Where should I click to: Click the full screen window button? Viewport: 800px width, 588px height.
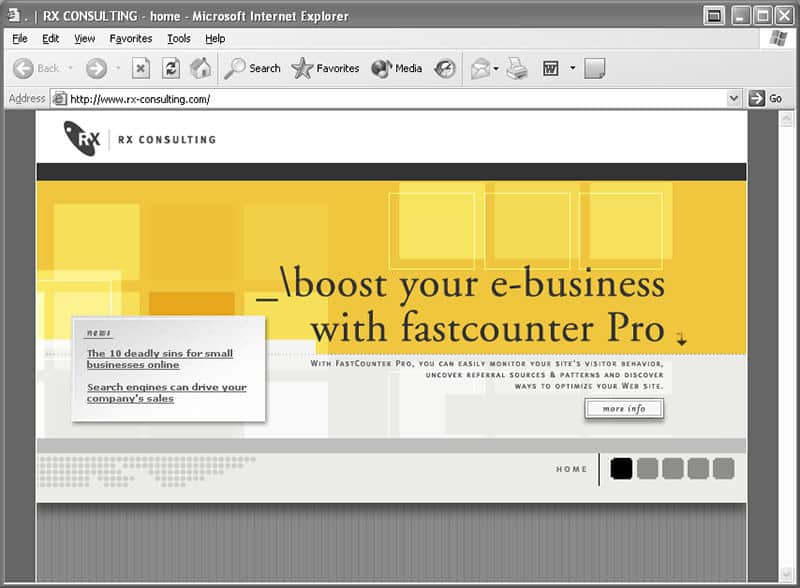[714, 16]
